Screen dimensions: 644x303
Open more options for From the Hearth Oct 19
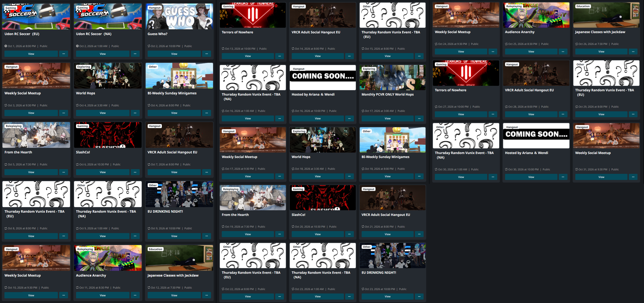[x=280, y=234]
